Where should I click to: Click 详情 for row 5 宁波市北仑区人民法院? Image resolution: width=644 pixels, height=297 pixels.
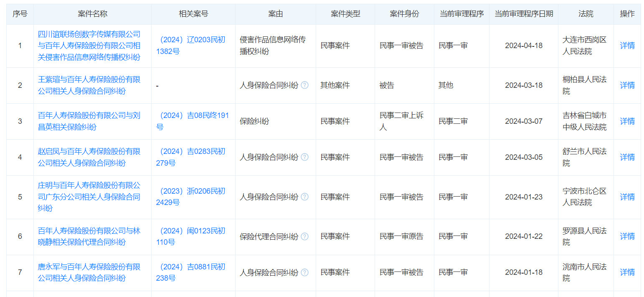coord(627,197)
